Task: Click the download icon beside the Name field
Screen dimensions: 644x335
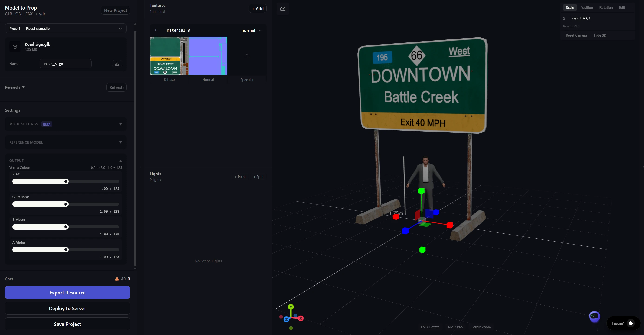Action: point(117,64)
